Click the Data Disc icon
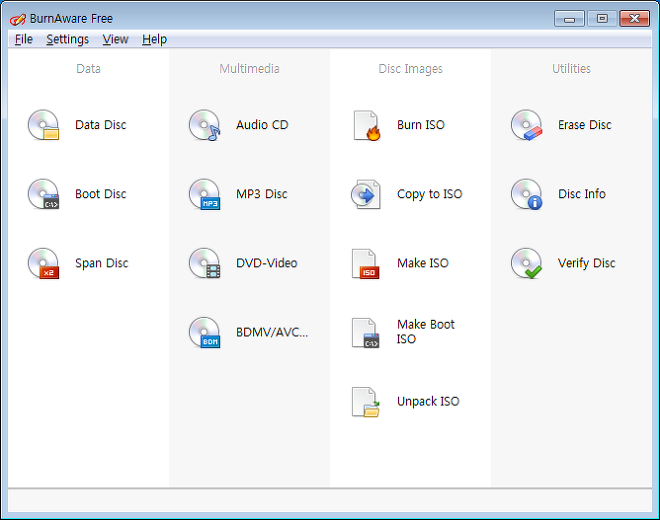 tap(43, 125)
